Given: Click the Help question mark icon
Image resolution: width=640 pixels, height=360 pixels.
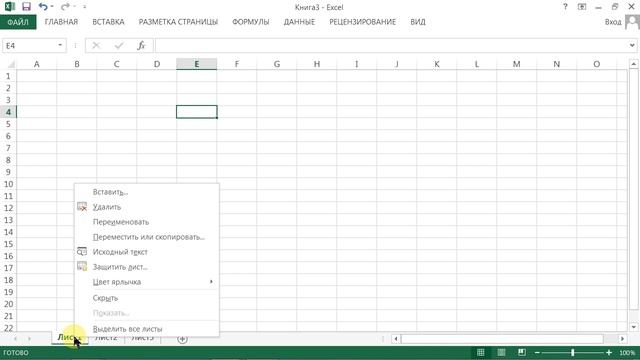Looking at the screenshot, I should point(565,7).
